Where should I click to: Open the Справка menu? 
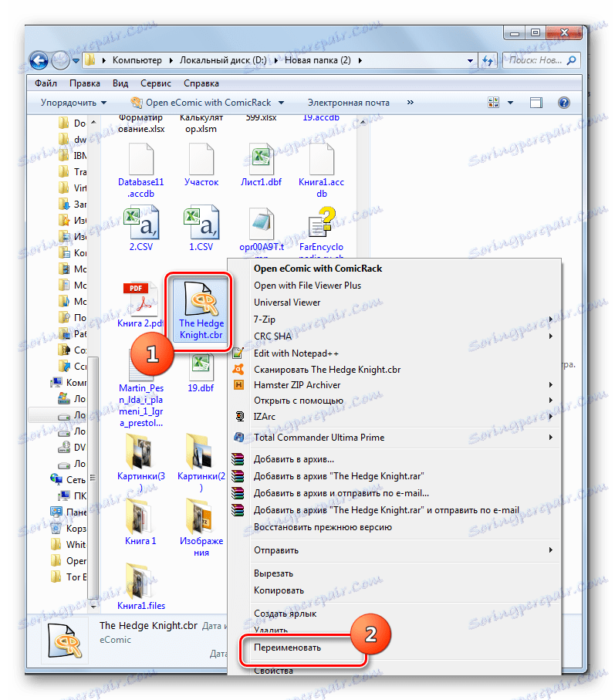tap(201, 83)
